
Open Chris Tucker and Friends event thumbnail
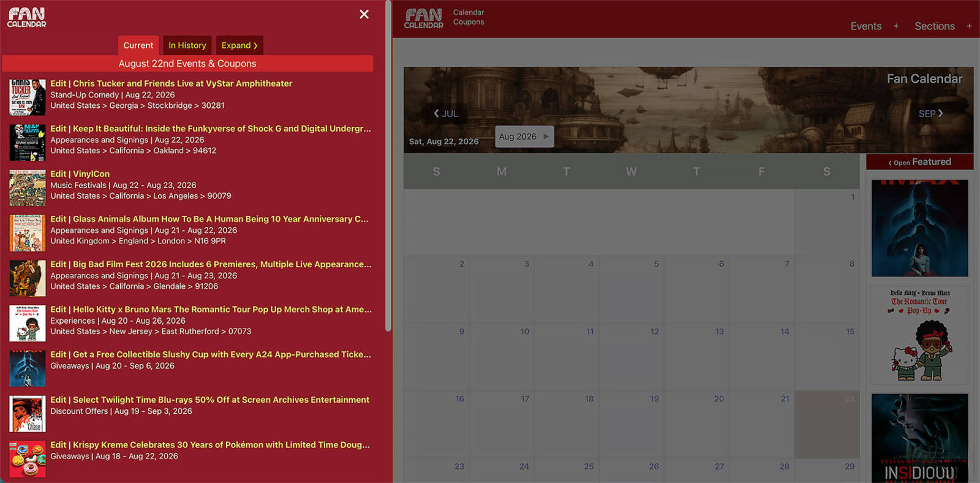[x=28, y=97]
